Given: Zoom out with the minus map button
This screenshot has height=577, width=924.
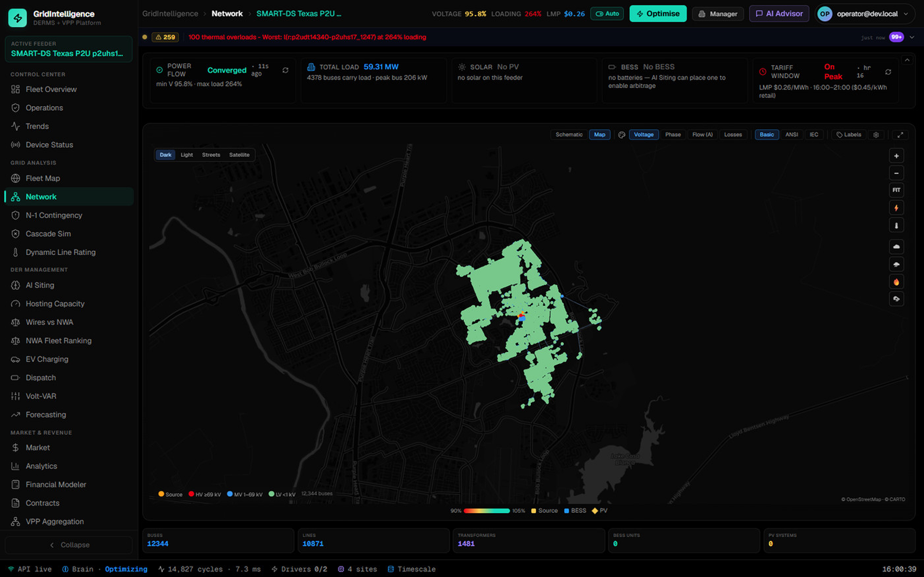Looking at the screenshot, I should click(x=896, y=173).
